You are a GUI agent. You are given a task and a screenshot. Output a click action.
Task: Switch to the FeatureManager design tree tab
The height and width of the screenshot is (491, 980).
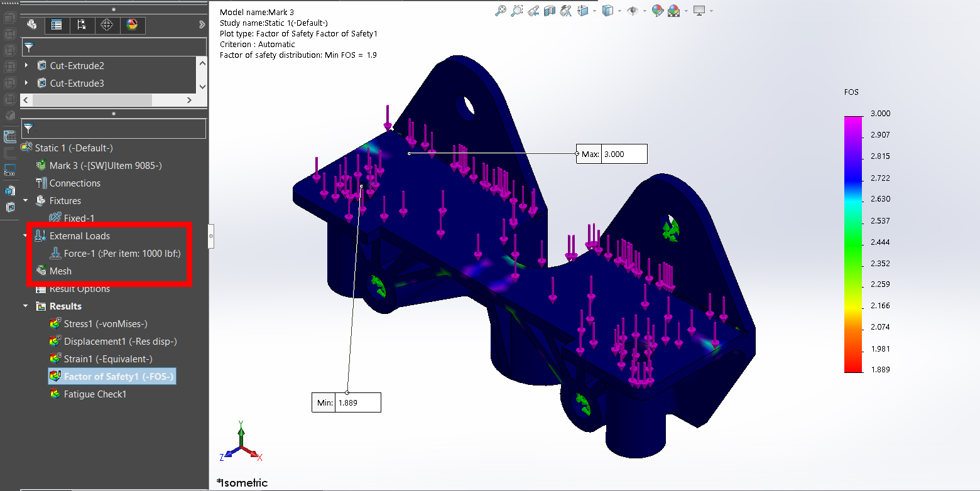[32, 25]
